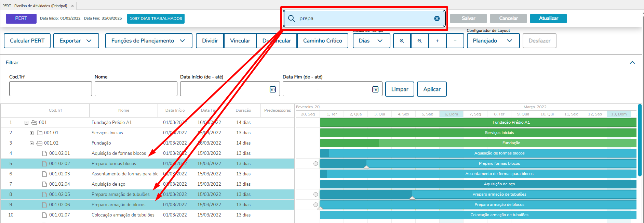Click document icon of row 001.02.04
The width and height of the screenshot is (644, 223).
44,184
